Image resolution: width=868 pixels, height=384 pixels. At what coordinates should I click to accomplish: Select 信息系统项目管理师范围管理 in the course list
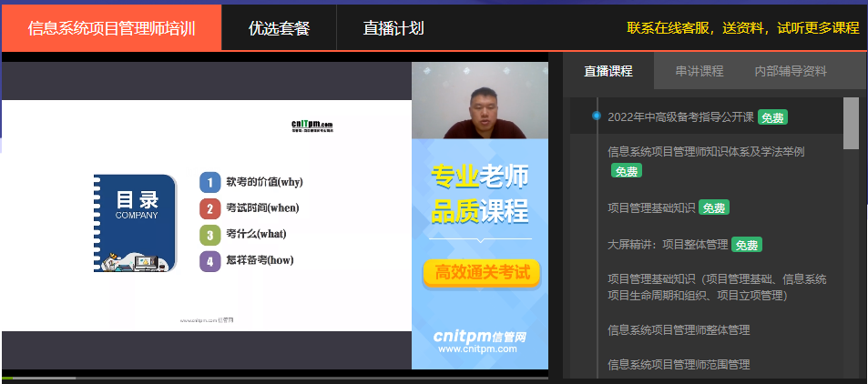679,365
